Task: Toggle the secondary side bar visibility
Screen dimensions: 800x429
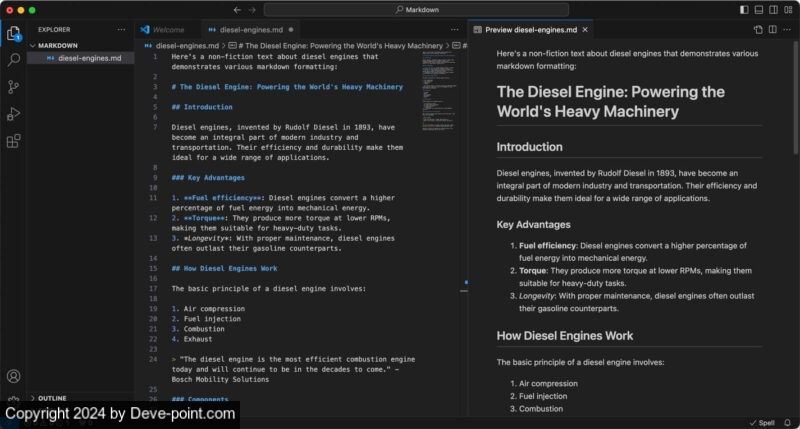Action: (x=772, y=9)
